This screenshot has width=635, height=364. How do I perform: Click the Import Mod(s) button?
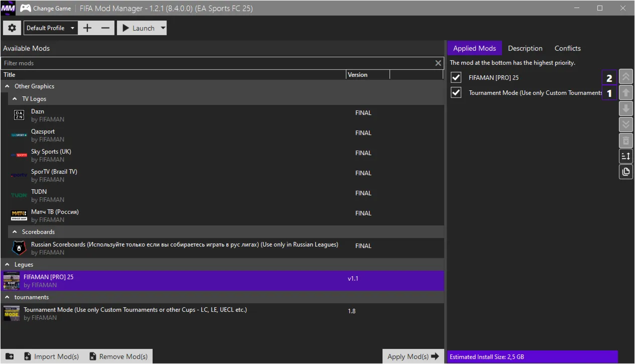[52, 356]
